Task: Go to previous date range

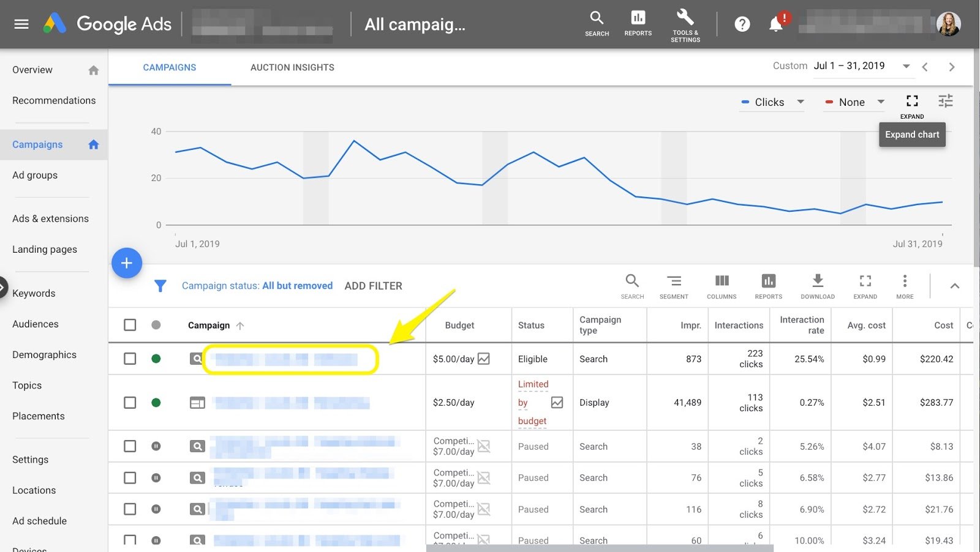Action: (925, 67)
